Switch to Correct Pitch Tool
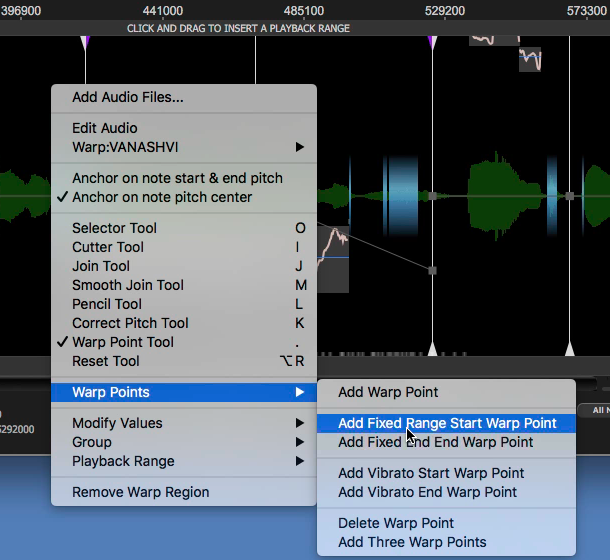 tap(130, 323)
